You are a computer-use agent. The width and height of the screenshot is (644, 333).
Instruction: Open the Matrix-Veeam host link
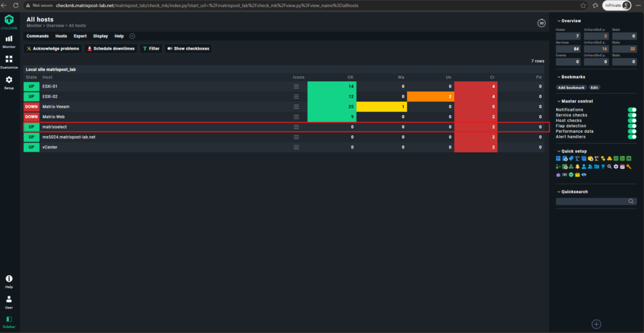pyautogui.click(x=56, y=106)
